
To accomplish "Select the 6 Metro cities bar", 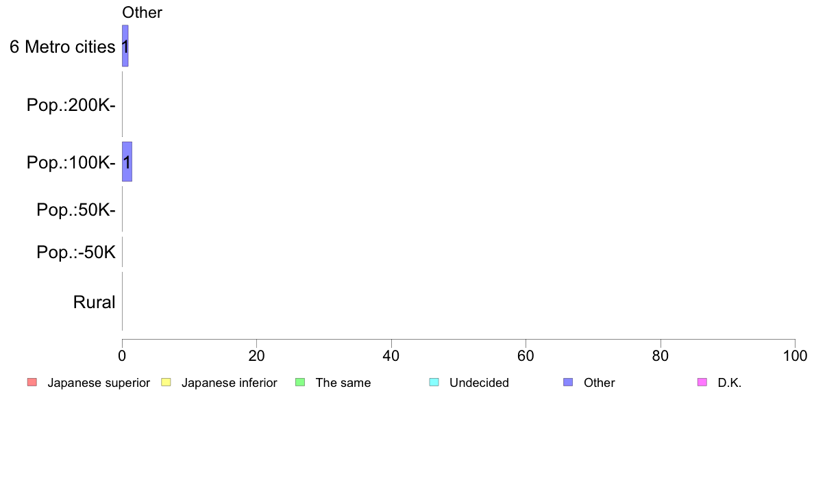I will click(125, 46).
